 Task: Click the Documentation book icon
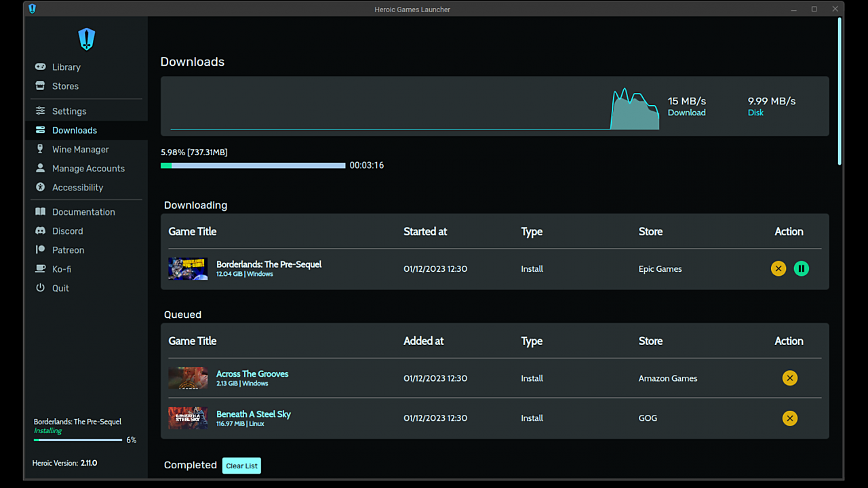40,211
